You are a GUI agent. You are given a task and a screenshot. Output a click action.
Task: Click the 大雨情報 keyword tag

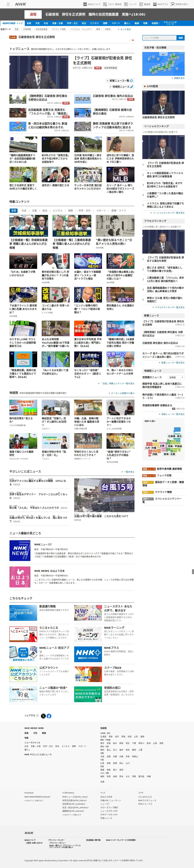27,29
